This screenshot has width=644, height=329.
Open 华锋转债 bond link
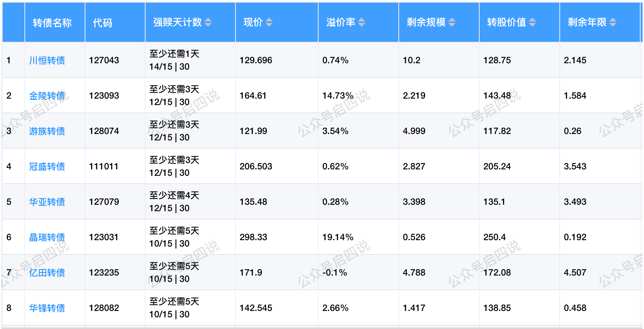(47, 308)
